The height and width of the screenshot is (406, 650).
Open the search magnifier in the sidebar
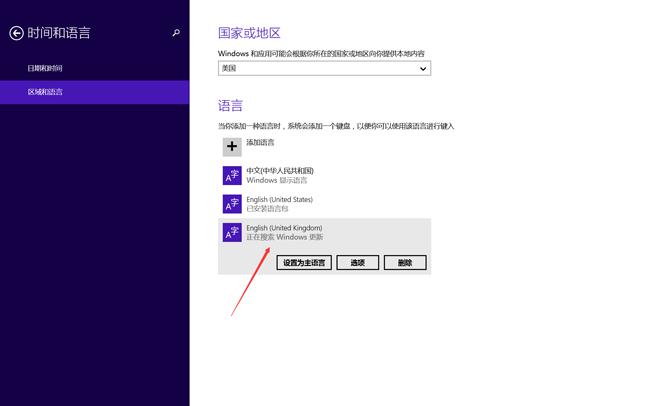click(176, 33)
